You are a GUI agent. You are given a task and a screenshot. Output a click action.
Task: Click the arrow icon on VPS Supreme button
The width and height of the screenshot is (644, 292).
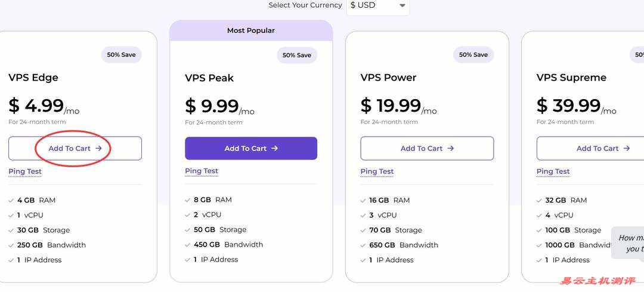627,149
